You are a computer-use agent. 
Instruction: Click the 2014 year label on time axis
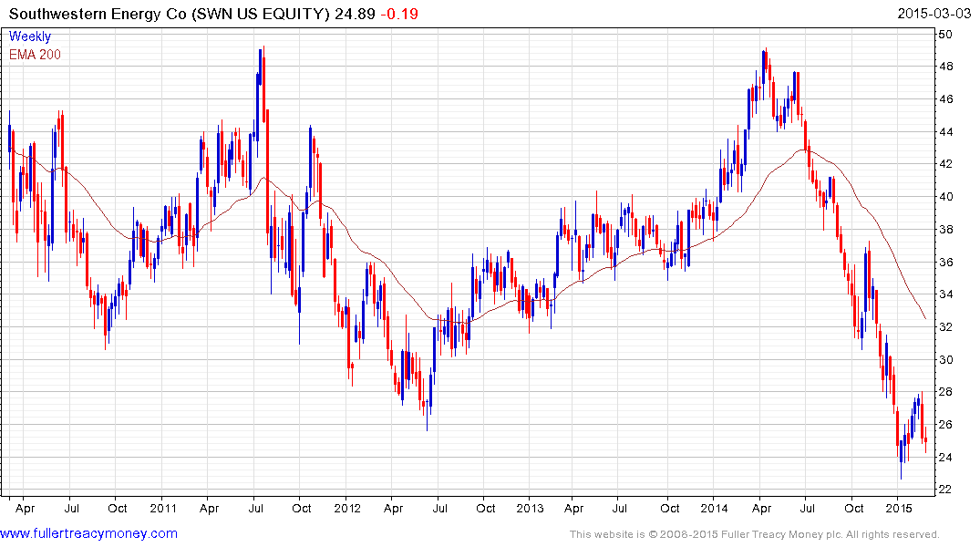point(715,508)
